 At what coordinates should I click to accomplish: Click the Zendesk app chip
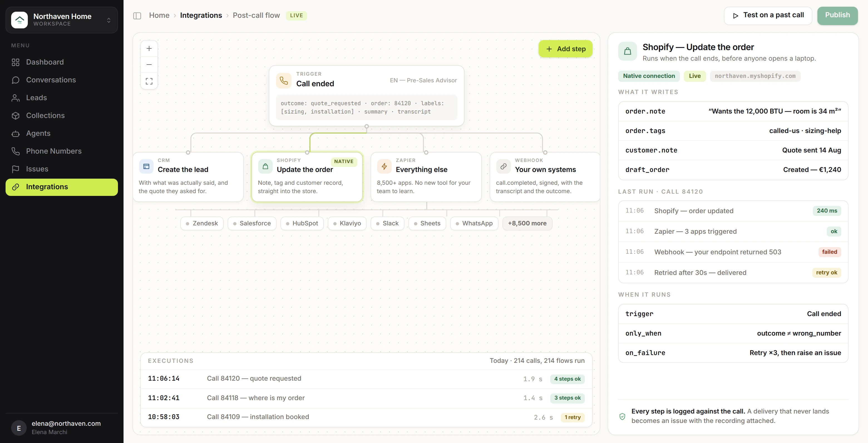[201, 223]
